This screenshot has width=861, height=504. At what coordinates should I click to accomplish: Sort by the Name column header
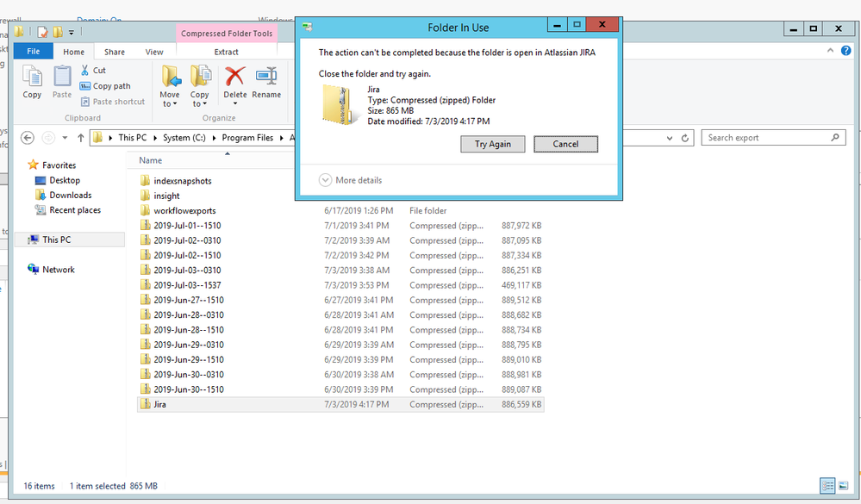pos(151,160)
